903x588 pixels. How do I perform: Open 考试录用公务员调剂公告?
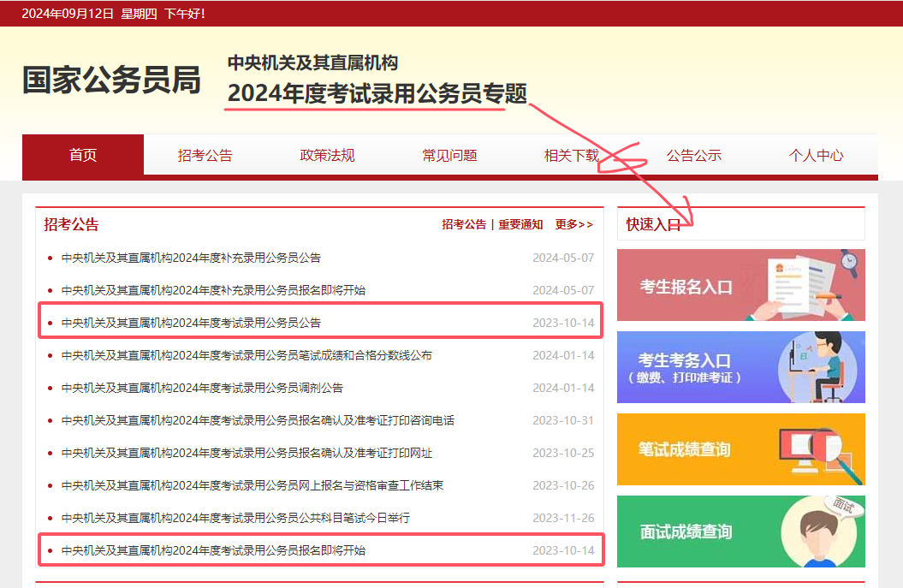click(202, 389)
